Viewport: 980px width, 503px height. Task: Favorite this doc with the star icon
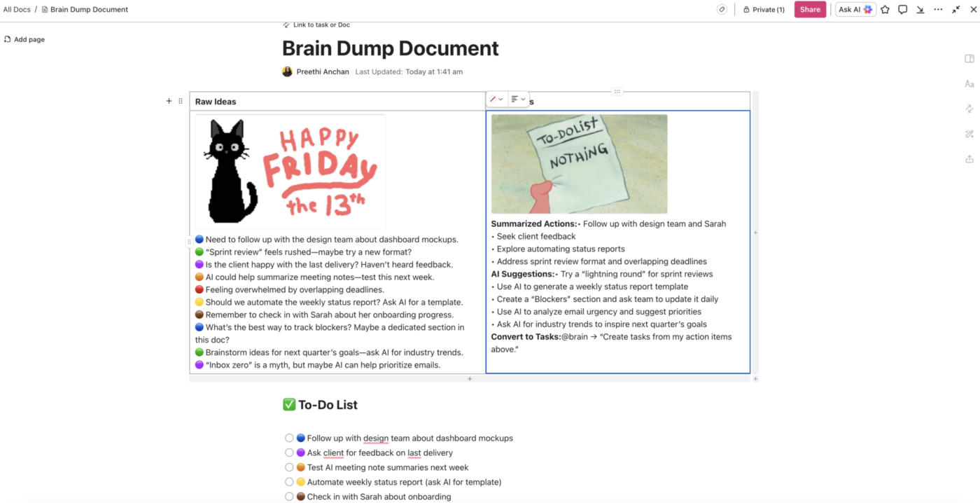click(885, 10)
